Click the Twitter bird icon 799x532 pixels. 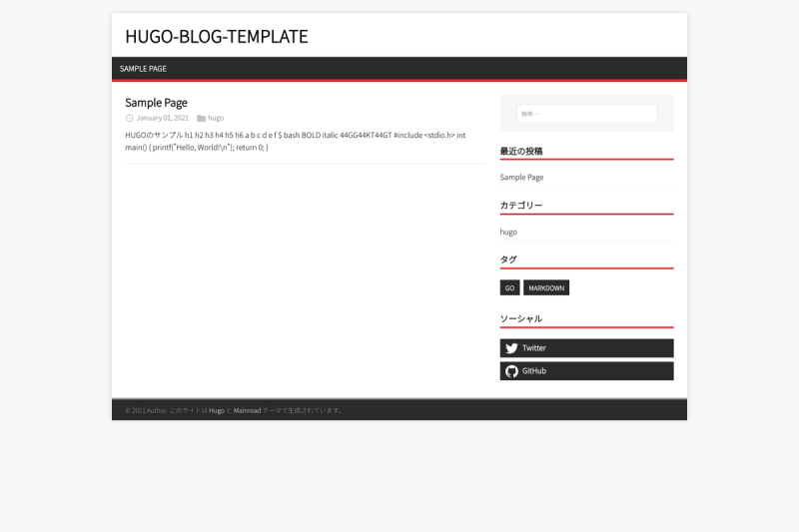click(x=511, y=348)
